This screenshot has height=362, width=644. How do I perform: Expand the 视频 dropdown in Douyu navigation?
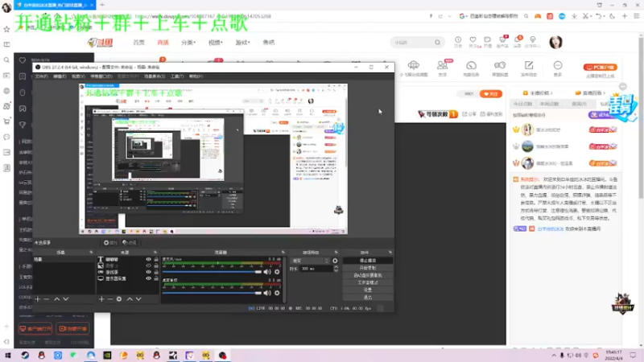[x=215, y=43]
